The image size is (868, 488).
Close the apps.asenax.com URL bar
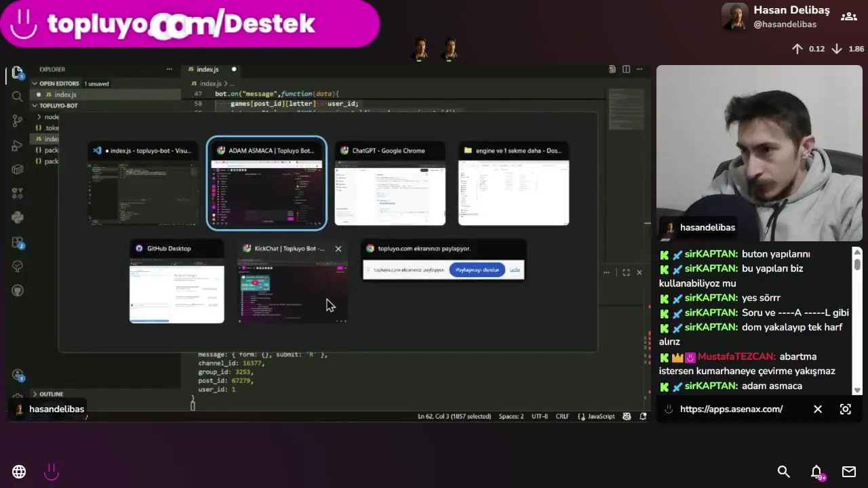(x=818, y=409)
